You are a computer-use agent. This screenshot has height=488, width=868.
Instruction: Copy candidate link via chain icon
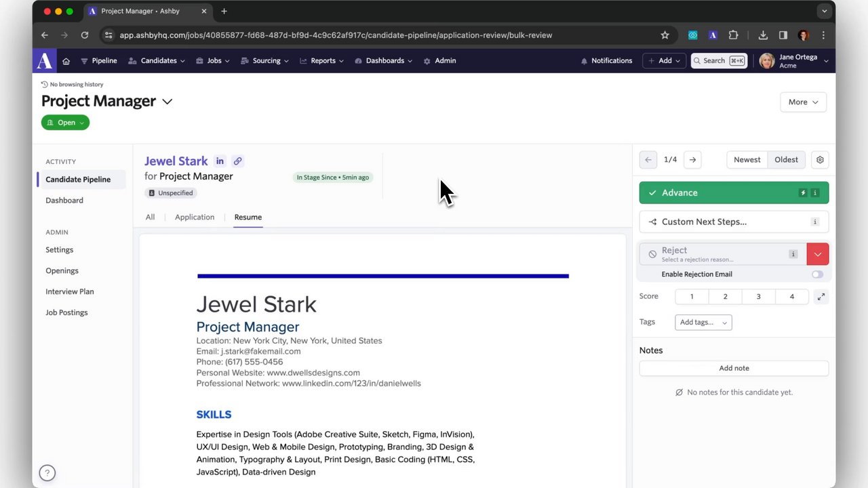pos(237,161)
